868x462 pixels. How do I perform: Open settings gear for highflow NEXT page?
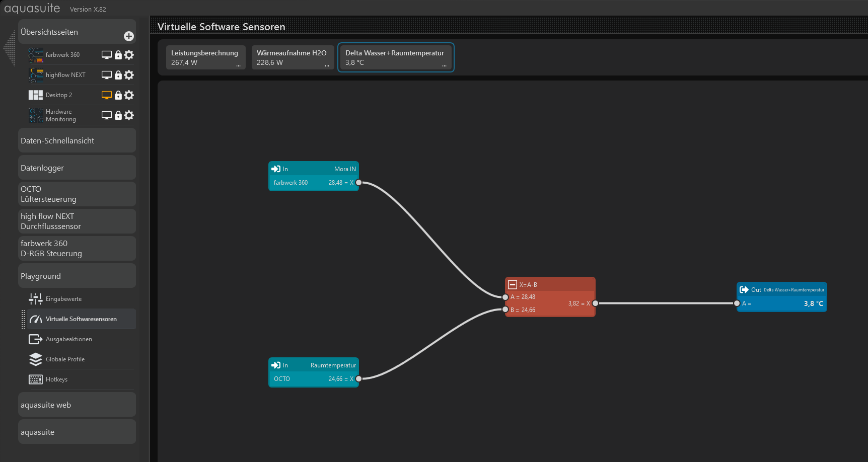129,75
